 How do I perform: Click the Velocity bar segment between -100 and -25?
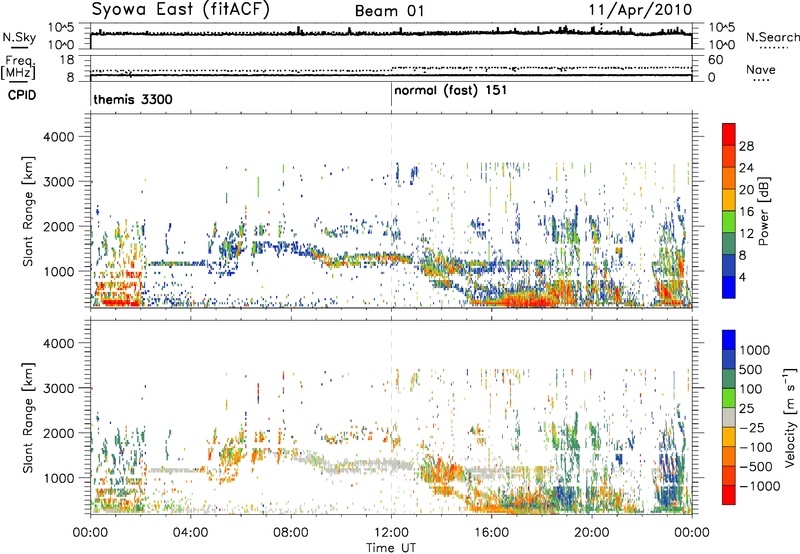[x=729, y=437]
